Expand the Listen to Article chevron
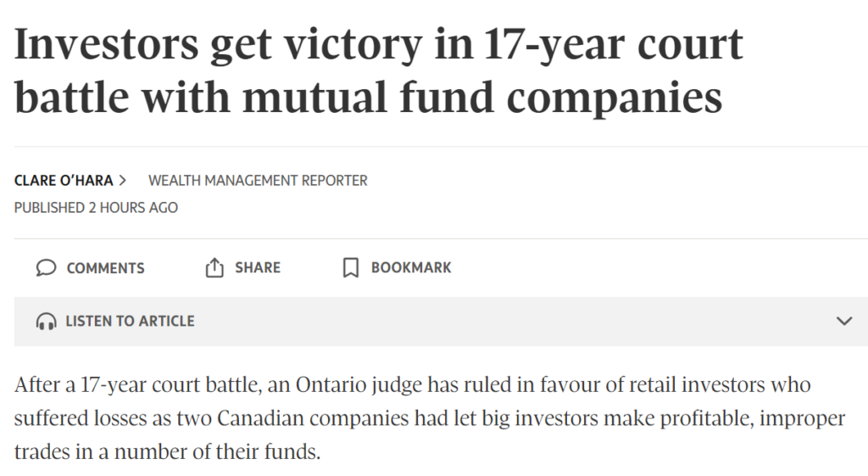This screenshot has height=476, width=868. (x=843, y=322)
